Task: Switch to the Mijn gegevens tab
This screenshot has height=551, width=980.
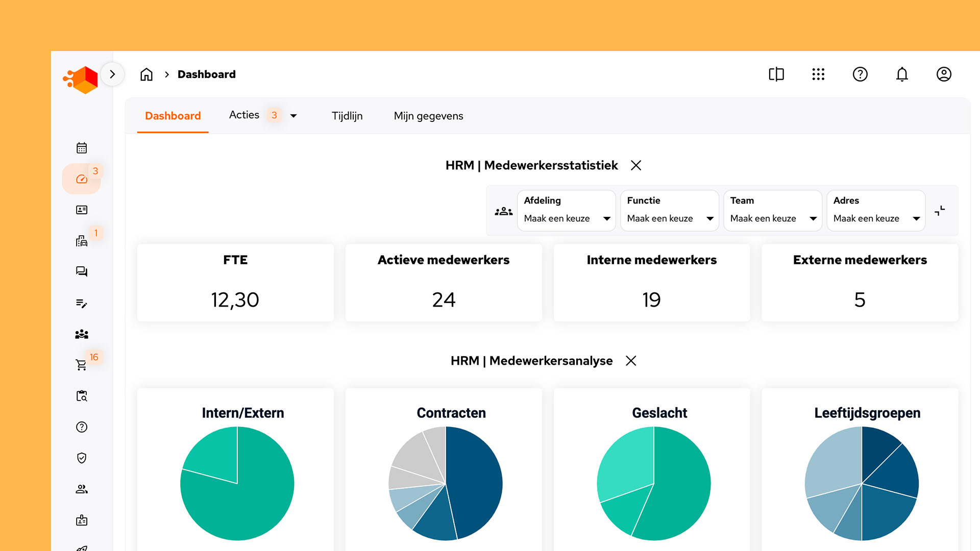Action: click(428, 116)
